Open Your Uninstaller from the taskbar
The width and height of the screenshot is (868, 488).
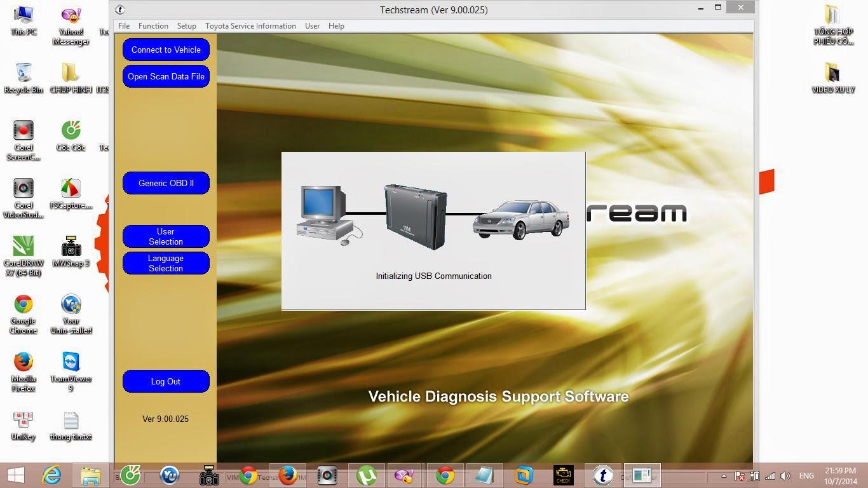[170, 475]
